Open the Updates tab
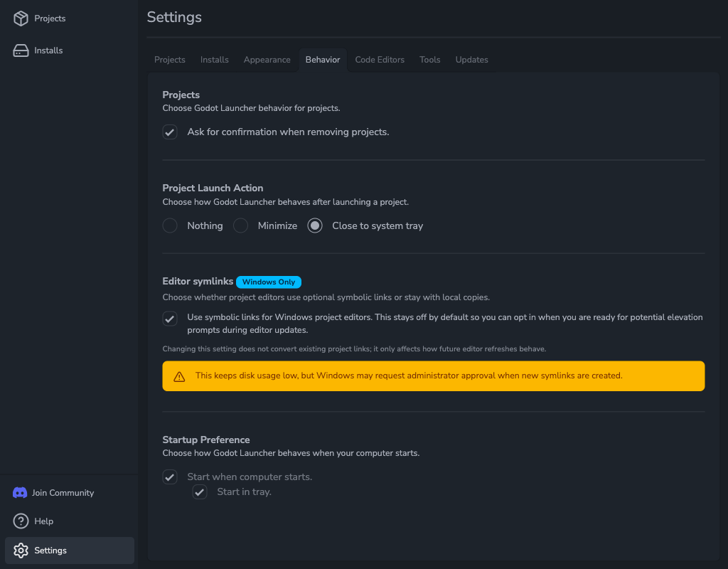 472,60
